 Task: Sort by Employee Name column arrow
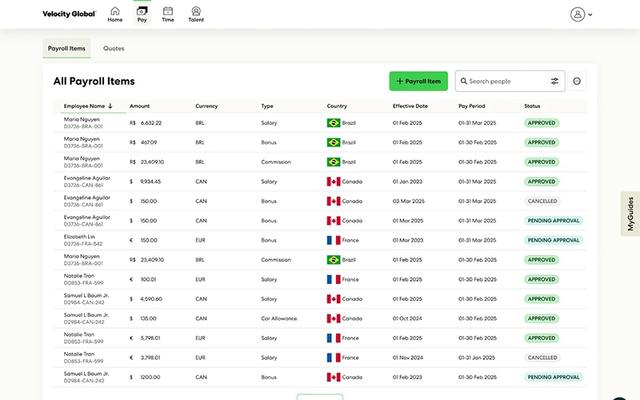110,106
